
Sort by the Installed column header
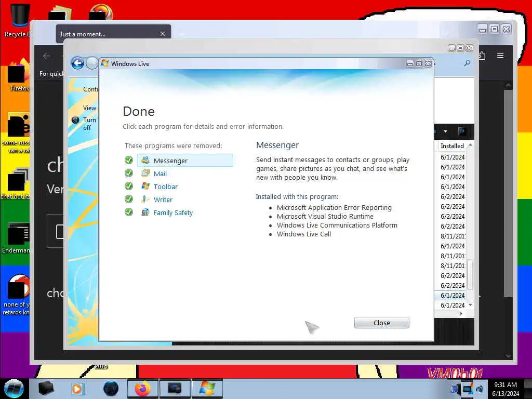click(x=452, y=146)
